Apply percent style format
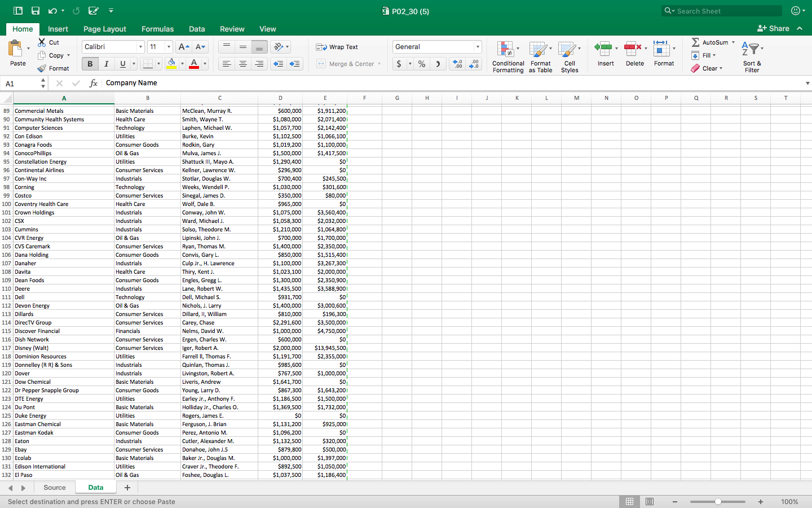Viewport: 812px width, 508px height. click(x=422, y=64)
